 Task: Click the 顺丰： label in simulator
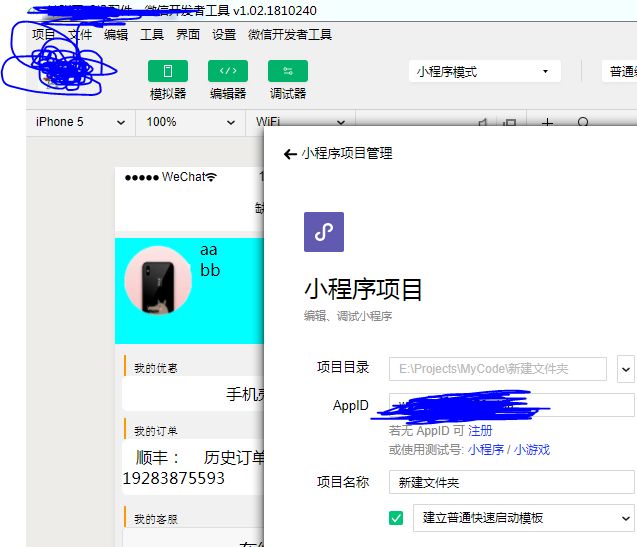pos(158,458)
